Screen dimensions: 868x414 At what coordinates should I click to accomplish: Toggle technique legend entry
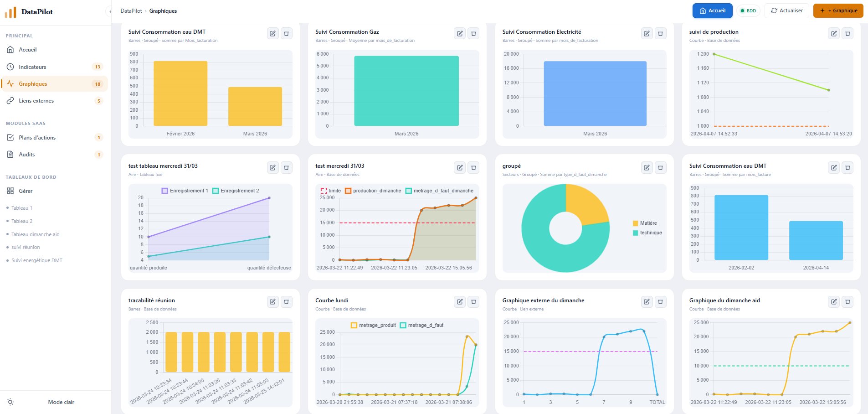pos(647,233)
